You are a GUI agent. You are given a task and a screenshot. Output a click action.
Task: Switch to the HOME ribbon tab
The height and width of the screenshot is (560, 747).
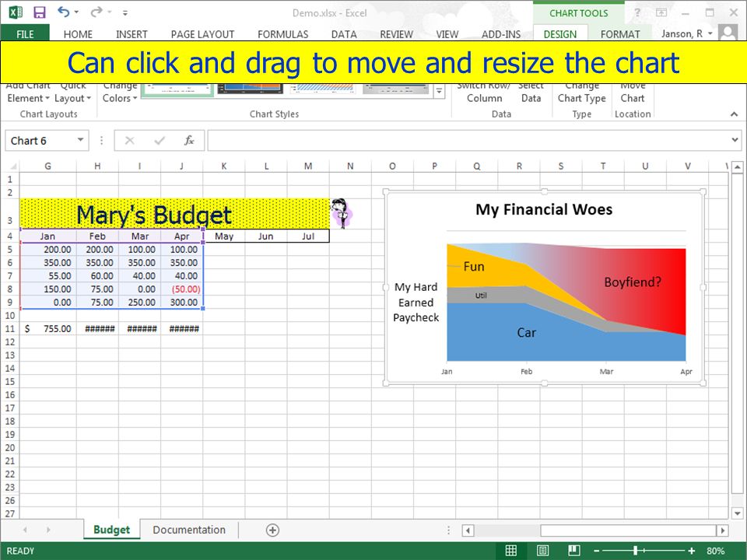pyautogui.click(x=78, y=33)
